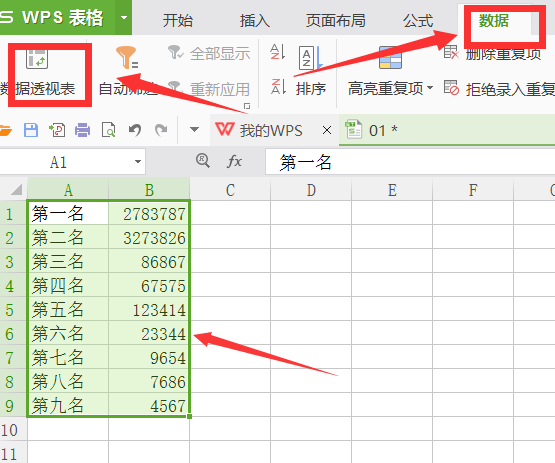Expand the quick access toolbar dropdown

(194, 130)
